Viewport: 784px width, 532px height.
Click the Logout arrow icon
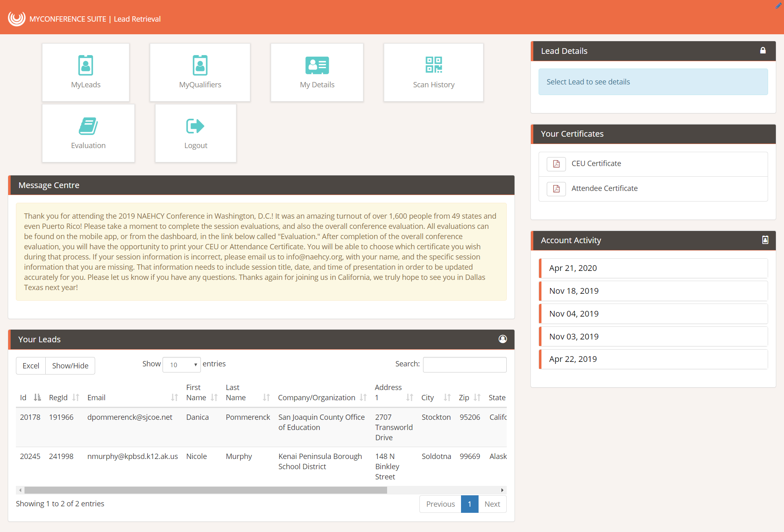tap(195, 126)
